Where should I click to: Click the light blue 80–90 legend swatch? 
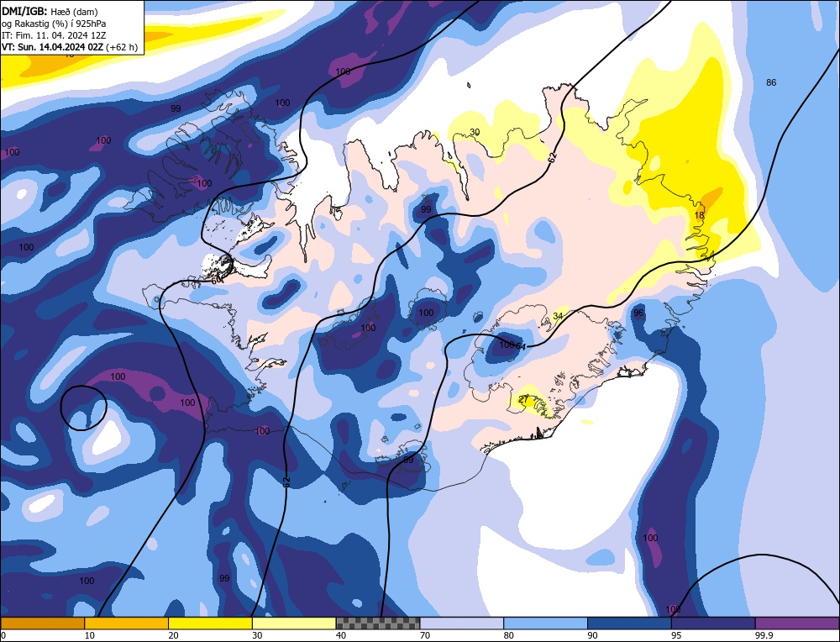545,623
